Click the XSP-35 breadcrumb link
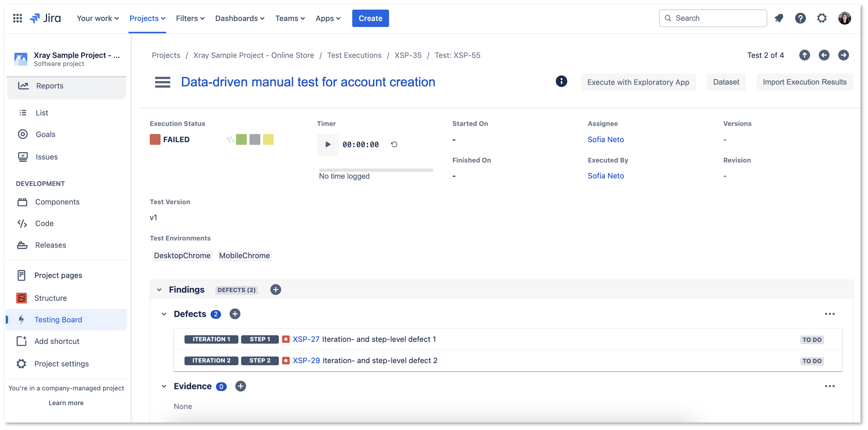Image resolution: width=868 pixels, height=430 pixels. pyautogui.click(x=408, y=55)
